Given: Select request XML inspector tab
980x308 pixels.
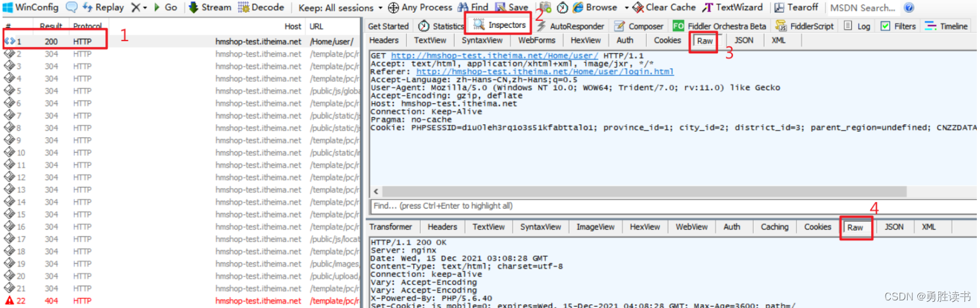Looking at the screenshot, I should [778, 40].
